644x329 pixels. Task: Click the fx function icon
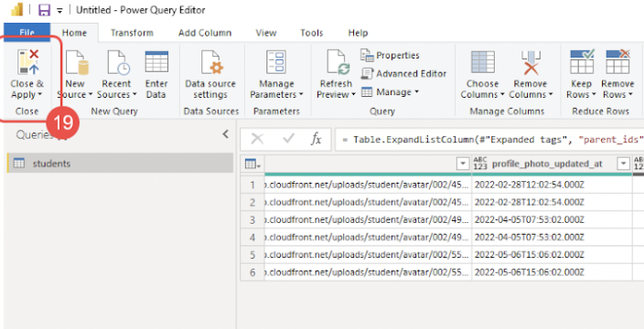(316, 139)
